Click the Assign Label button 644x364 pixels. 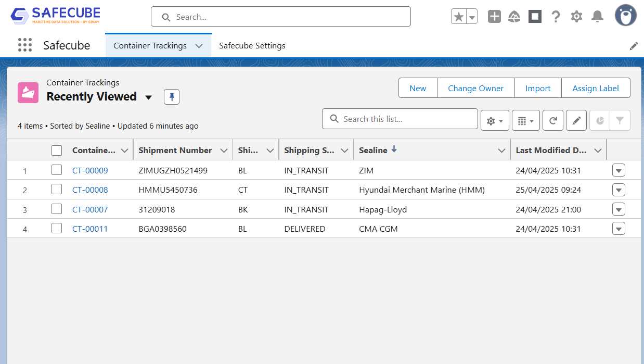tap(596, 88)
